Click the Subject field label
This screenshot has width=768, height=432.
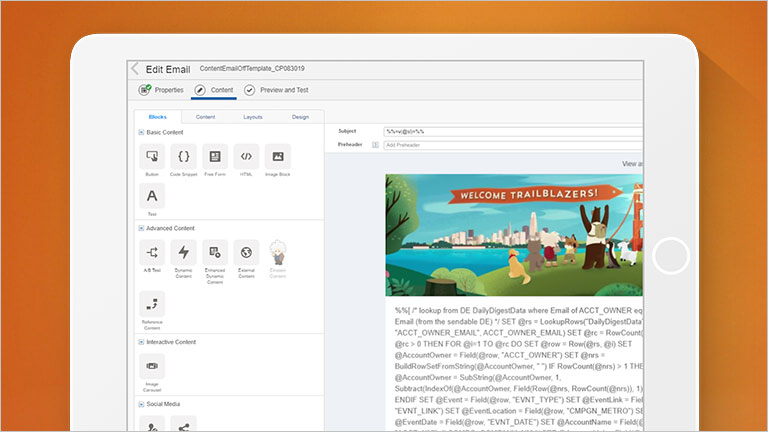pyautogui.click(x=347, y=131)
